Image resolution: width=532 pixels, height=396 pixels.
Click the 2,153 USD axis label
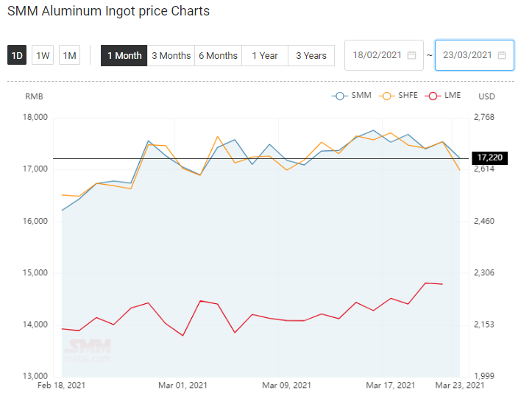[484, 325]
